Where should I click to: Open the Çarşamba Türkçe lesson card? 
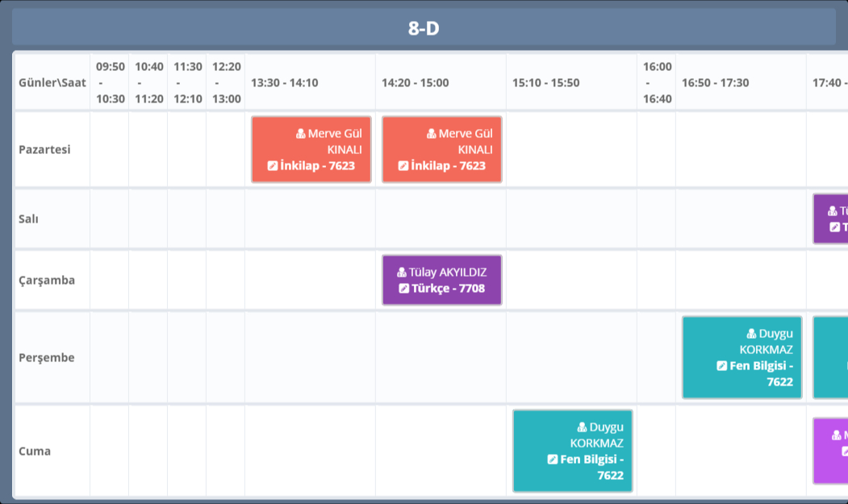pos(442,281)
